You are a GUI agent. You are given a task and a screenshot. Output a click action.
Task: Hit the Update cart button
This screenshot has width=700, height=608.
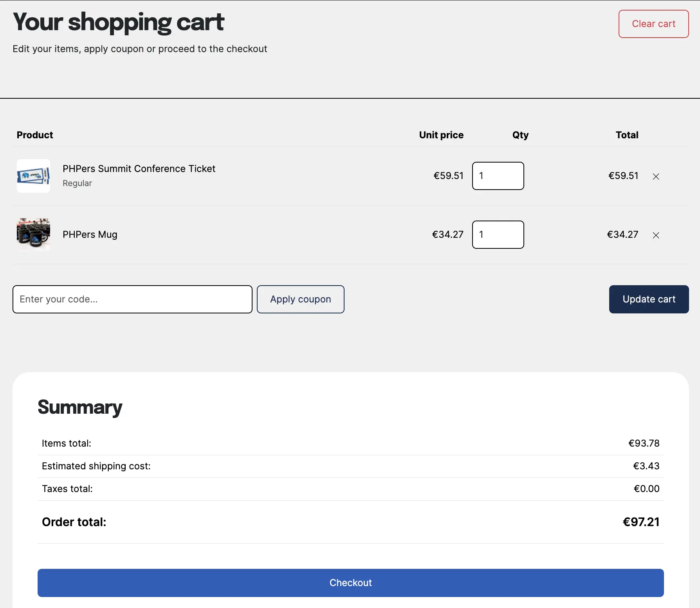(649, 299)
